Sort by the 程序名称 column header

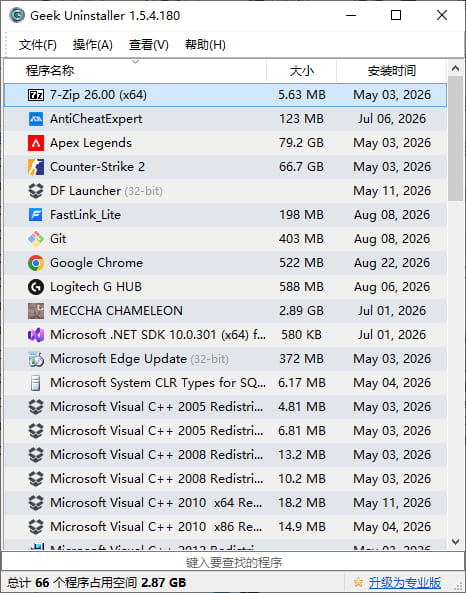[x=135, y=71]
